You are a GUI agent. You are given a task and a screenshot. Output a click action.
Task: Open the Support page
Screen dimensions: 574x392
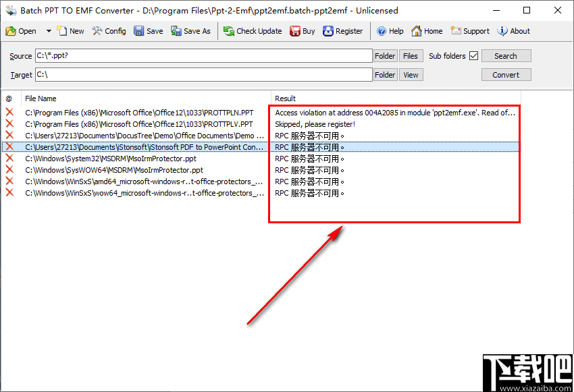(x=469, y=30)
